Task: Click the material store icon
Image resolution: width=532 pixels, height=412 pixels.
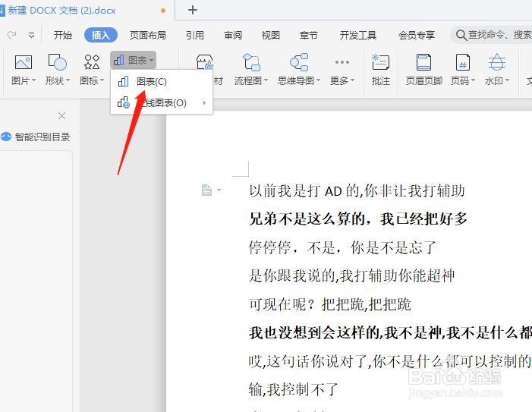Action: coord(205,62)
